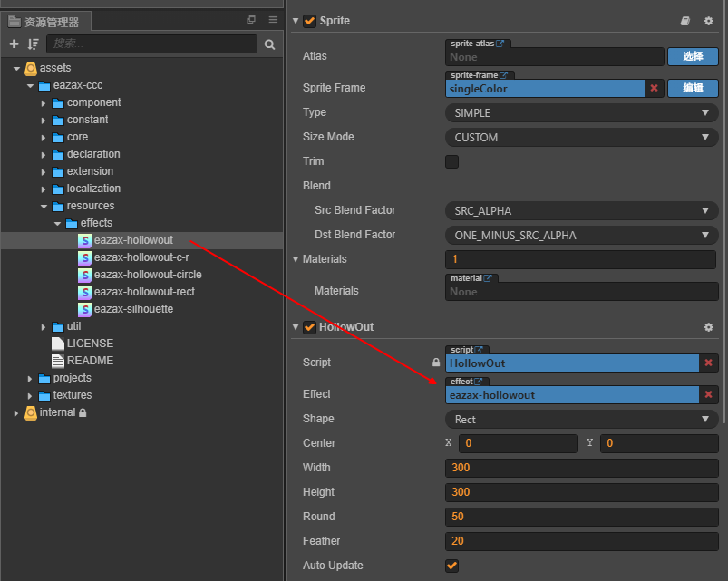
Task: Click the Atlas None slot
Action: [554, 57]
